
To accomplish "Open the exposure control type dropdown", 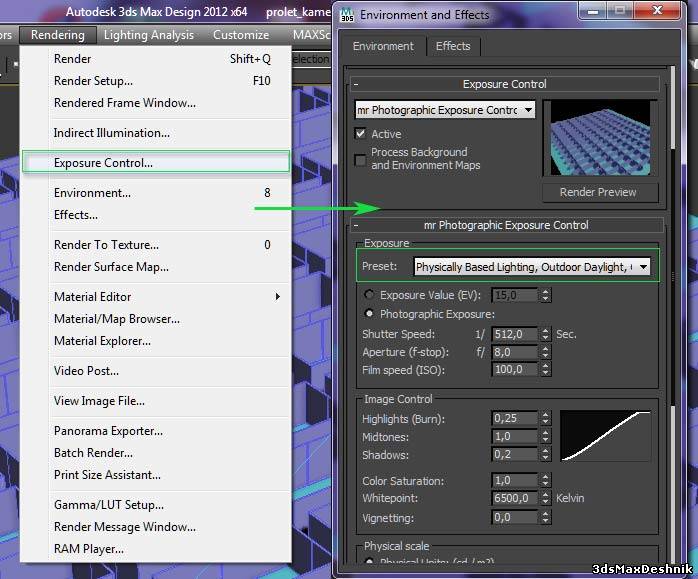I will click(445, 110).
